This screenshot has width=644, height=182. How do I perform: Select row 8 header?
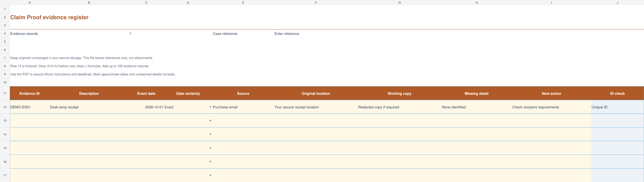5,66
